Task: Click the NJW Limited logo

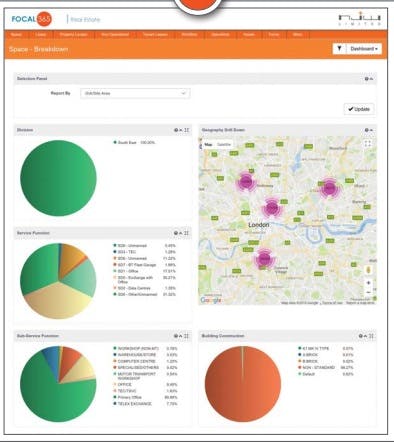Action: (x=360, y=19)
